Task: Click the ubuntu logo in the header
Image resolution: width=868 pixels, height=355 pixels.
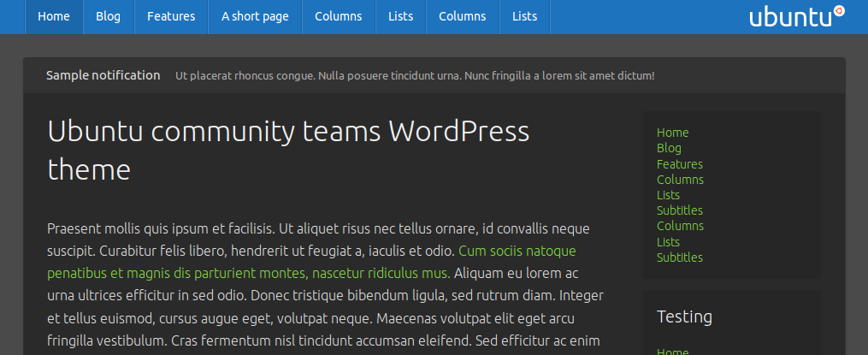Action: tap(796, 16)
